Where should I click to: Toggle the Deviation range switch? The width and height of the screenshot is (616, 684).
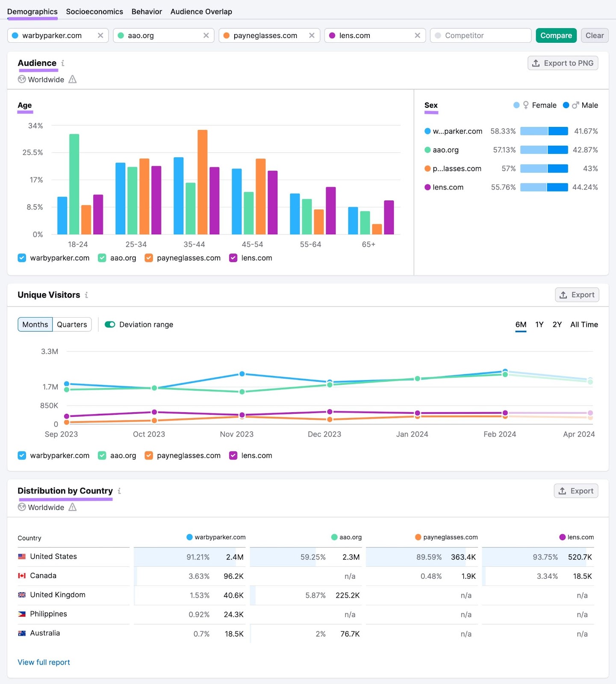point(110,324)
